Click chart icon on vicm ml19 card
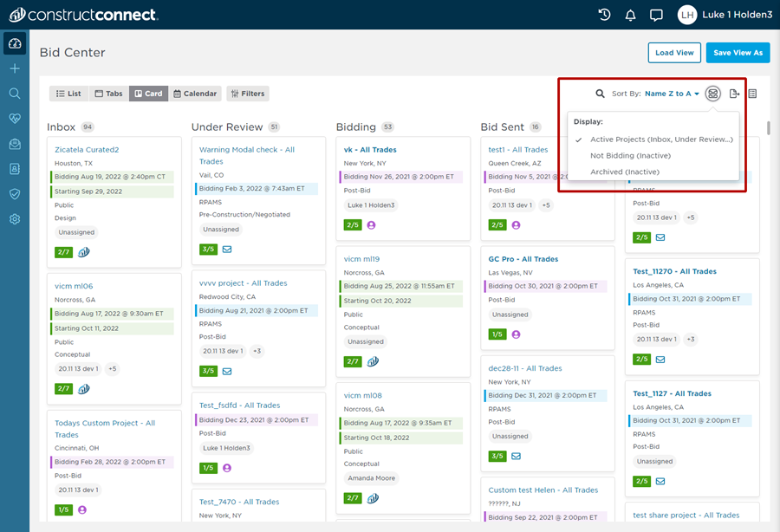The height and width of the screenshot is (532, 780). [373, 361]
